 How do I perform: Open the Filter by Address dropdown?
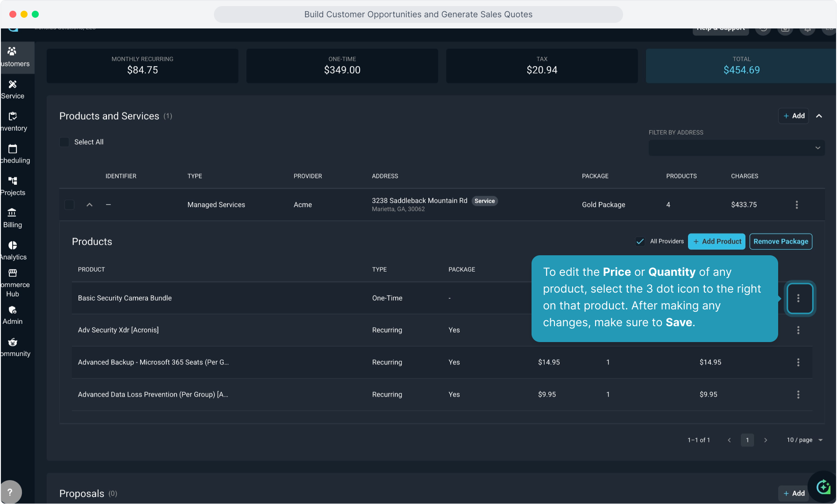pos(736,148)
